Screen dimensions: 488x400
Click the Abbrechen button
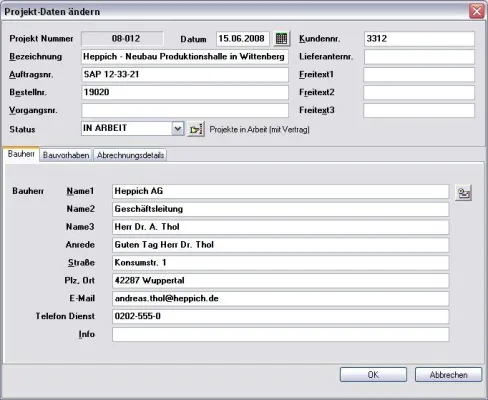[x=448, y=375]
